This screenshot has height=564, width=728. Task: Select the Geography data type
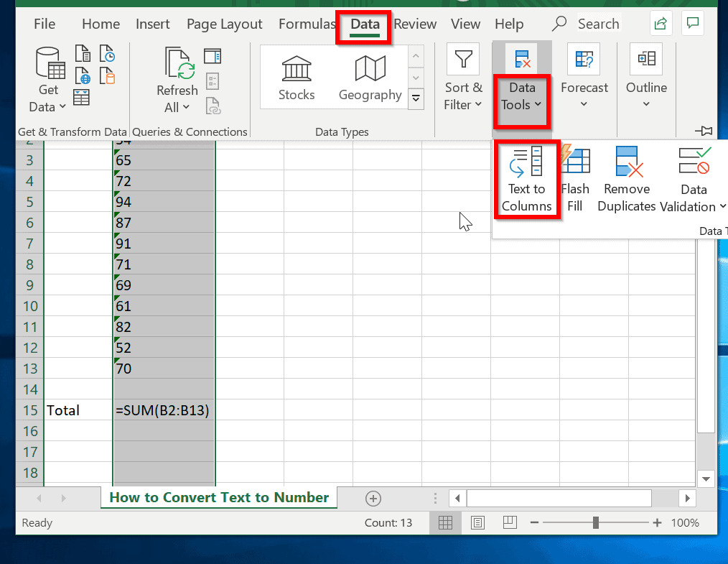click(x=370, y=75)
